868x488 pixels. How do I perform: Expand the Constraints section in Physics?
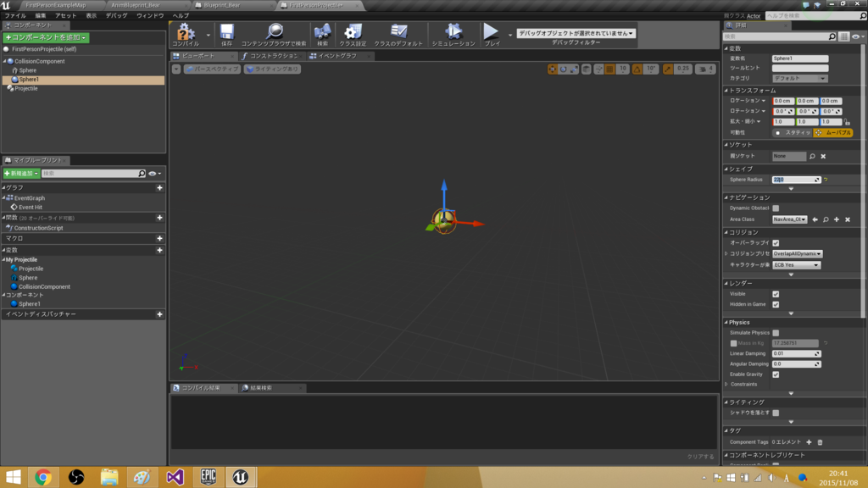coord(726,385)
